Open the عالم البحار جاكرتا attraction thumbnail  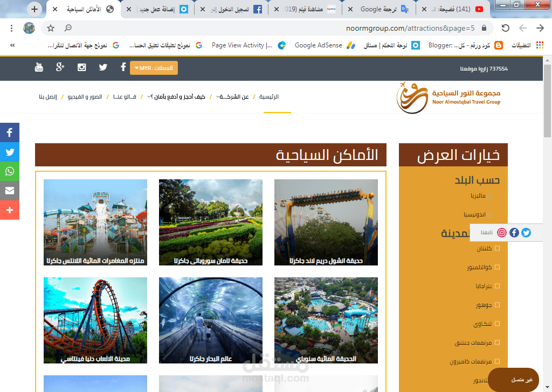[x=210, y=320]
